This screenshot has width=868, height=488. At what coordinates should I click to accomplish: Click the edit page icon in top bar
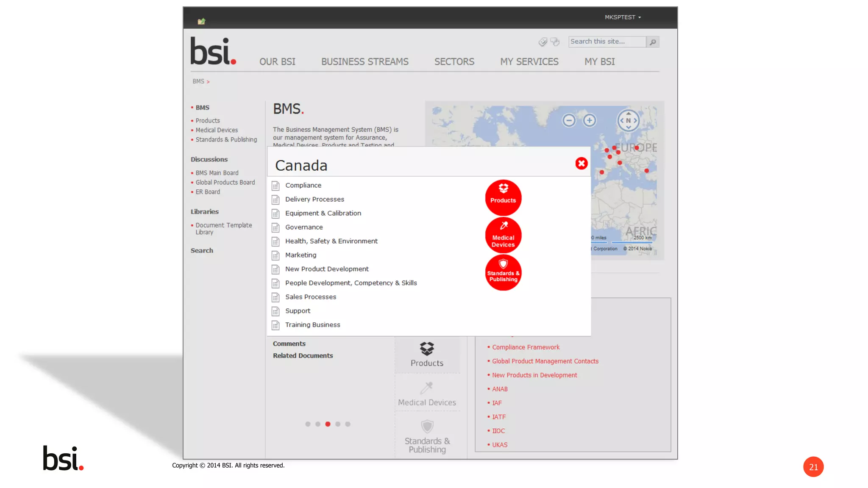[x=201, y=21]
